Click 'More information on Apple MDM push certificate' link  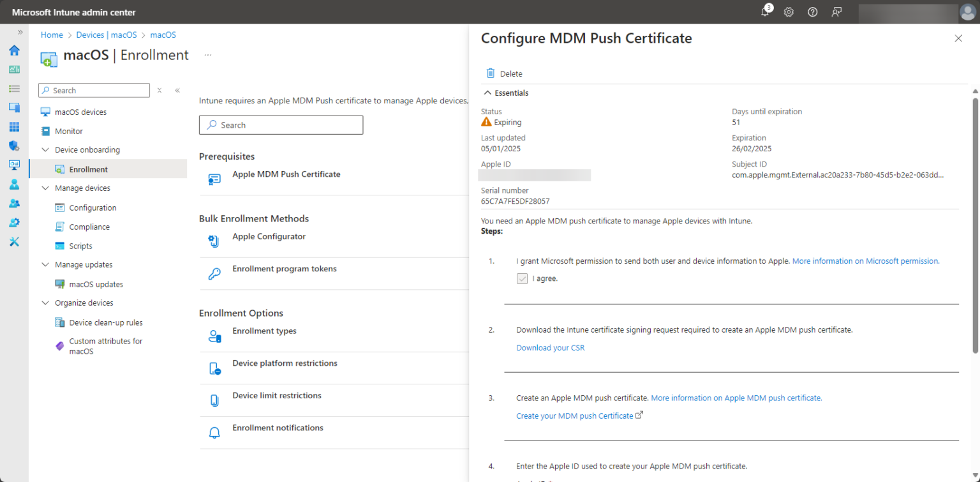[736, 398]
